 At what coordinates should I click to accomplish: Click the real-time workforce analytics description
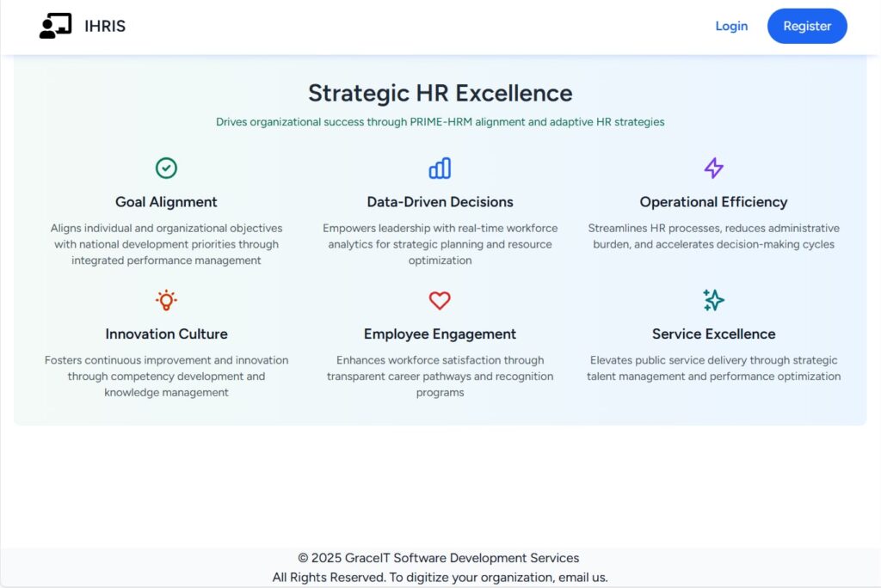point(440,244)
